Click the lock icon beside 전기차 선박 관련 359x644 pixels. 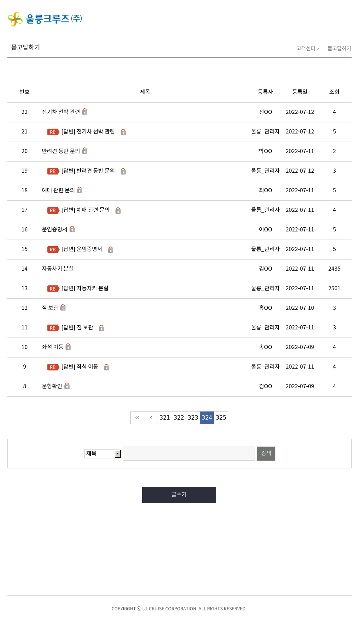[85, 112]
